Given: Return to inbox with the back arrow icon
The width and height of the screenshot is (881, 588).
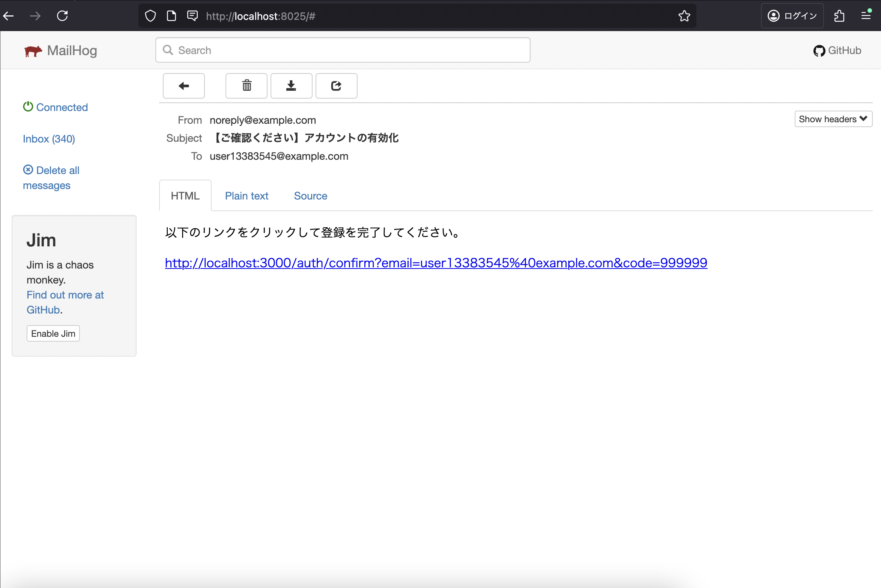Looking at the screenshot, I should [183, 86].
